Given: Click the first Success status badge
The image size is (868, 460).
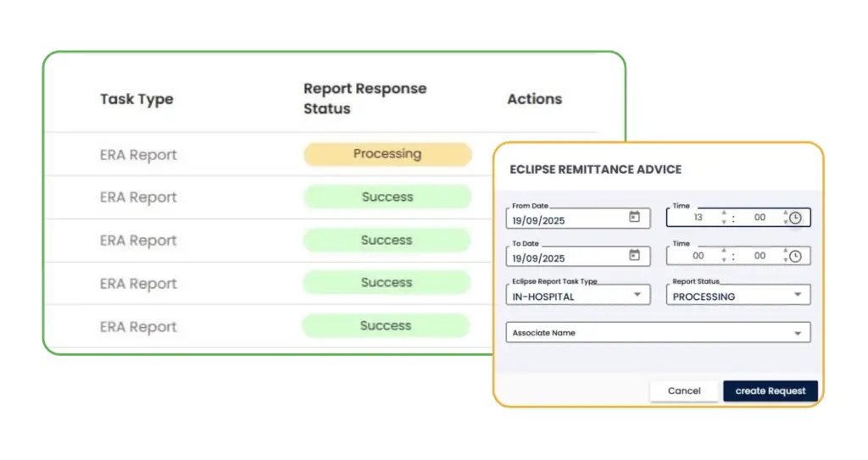Looking at the screenshot, I should point(387,197).
